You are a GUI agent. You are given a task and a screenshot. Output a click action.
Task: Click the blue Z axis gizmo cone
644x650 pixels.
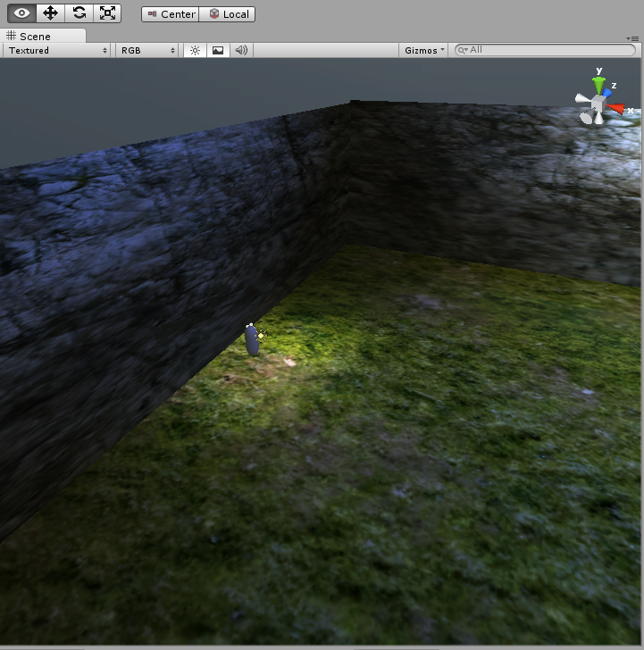click(x=607, y=92)
